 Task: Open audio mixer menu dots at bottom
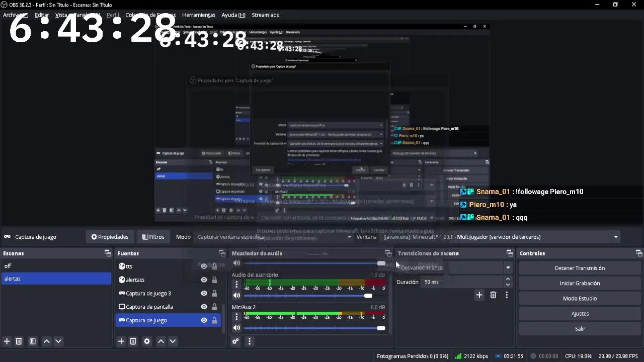coord(249,341)
